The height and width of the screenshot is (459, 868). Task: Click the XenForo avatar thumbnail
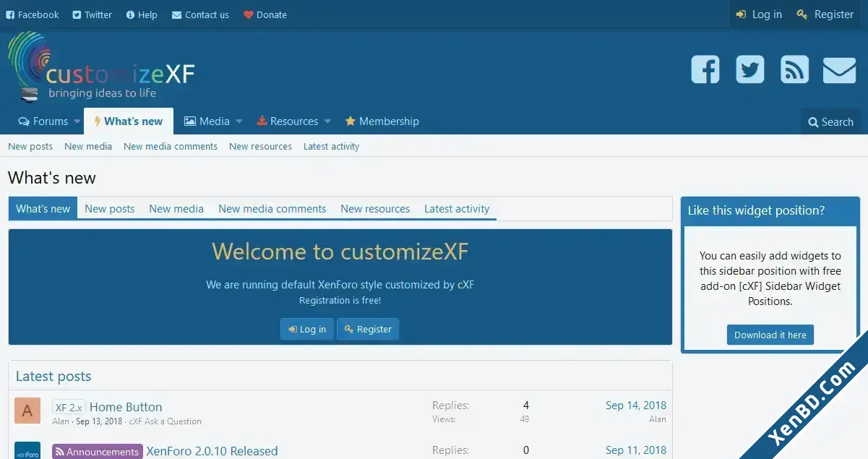(27, 450)
